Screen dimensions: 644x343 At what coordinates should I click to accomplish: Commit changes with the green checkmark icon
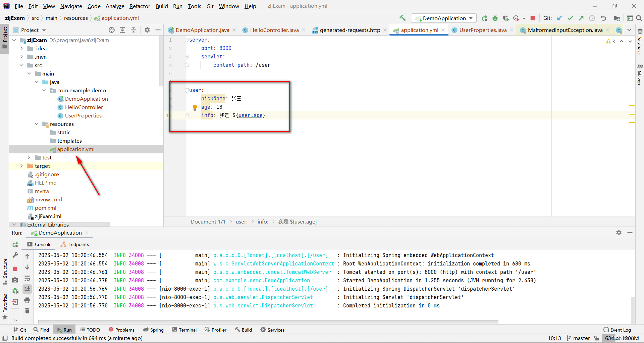point(571,18)
